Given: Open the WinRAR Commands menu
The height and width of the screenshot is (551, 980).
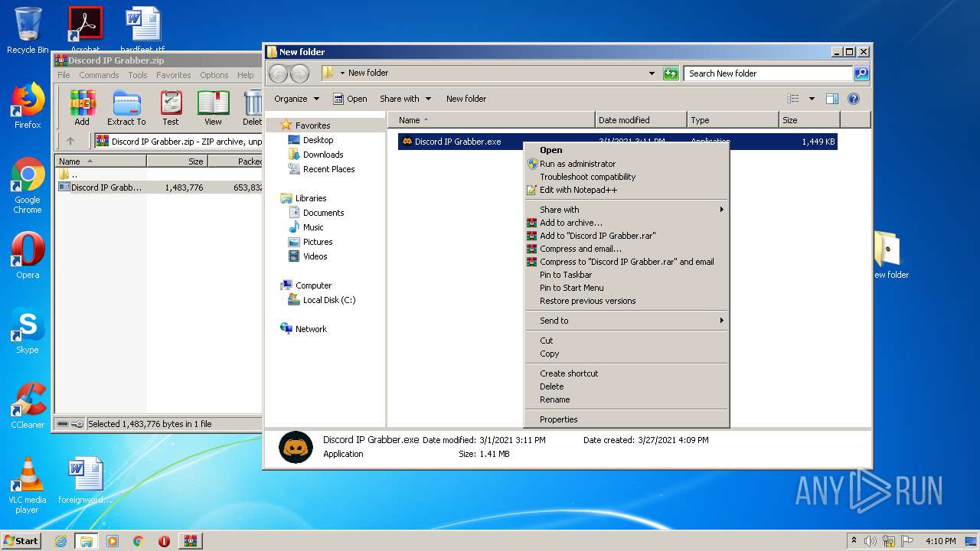Looking at the screenshot, I should point(99,75).
